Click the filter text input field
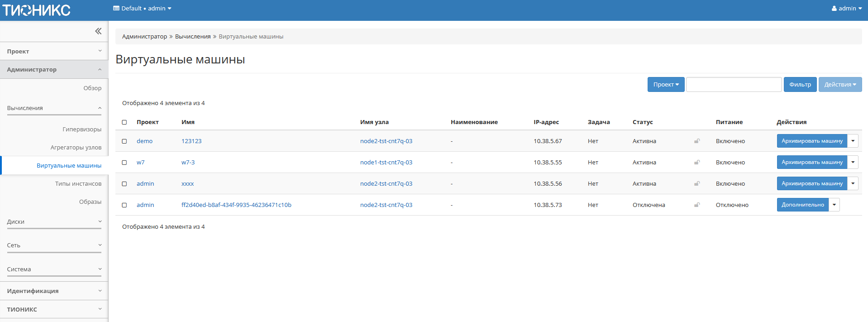 click(734, 85)
